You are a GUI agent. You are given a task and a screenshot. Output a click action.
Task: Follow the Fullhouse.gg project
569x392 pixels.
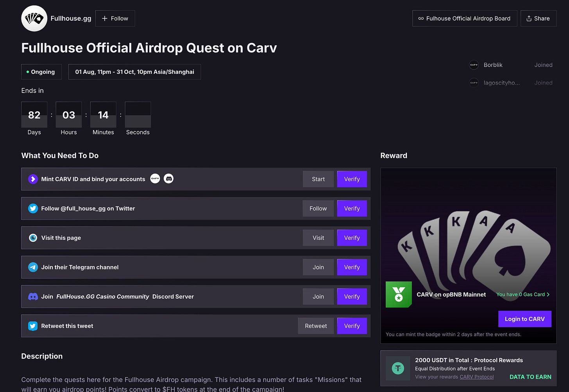[115, 18]
